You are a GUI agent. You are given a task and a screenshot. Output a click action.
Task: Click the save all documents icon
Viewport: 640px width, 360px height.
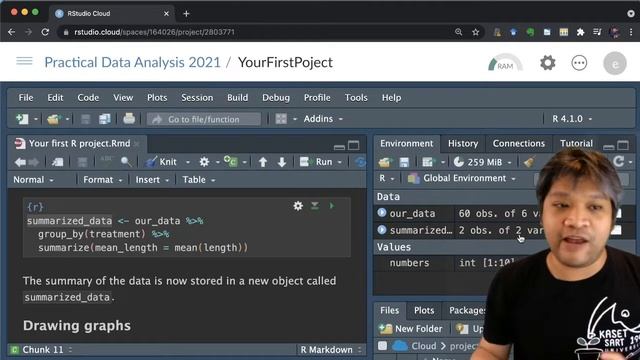[104, 119]
